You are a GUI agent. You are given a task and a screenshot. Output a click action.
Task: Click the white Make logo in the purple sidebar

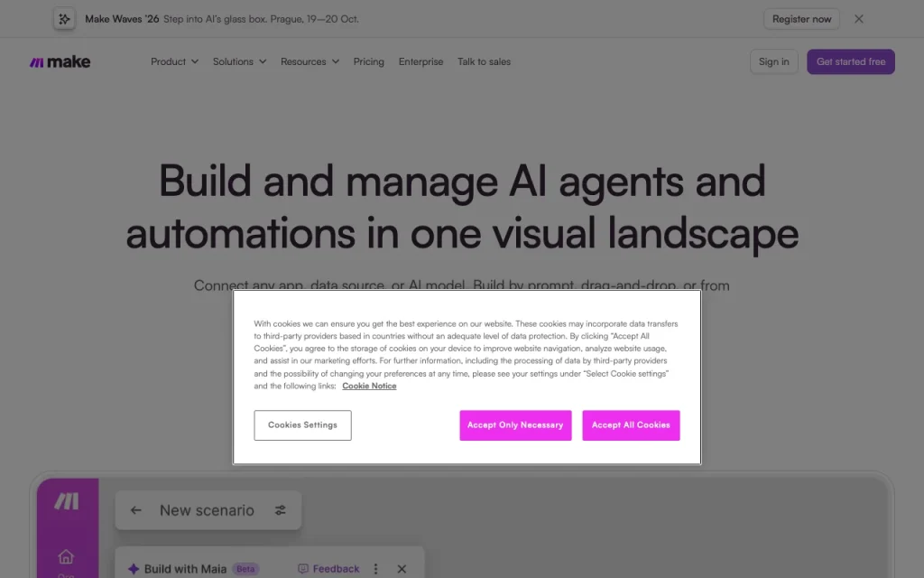tap(67, 501)
